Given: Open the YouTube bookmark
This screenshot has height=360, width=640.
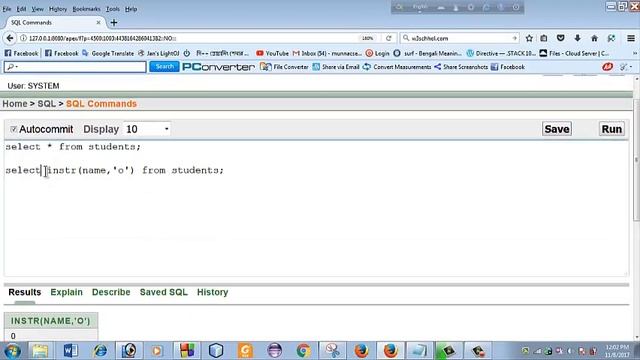Looking at the screenshot, I should point(272,53).
